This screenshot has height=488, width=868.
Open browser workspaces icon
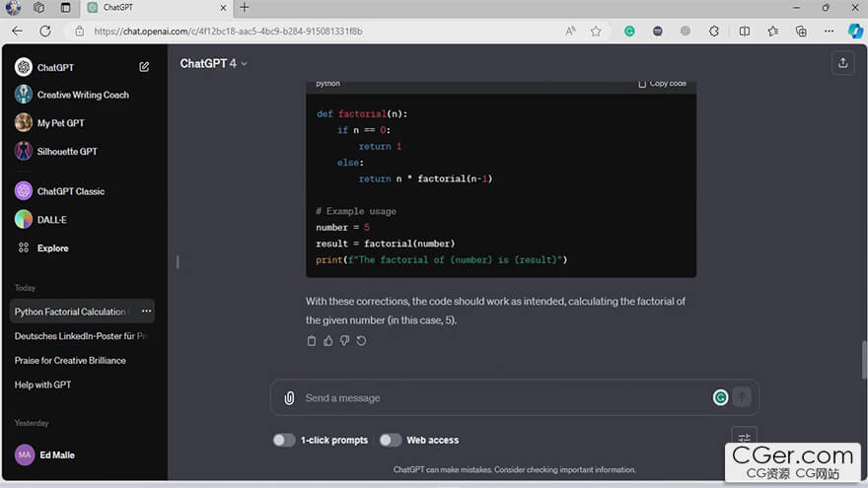point(38,8)
